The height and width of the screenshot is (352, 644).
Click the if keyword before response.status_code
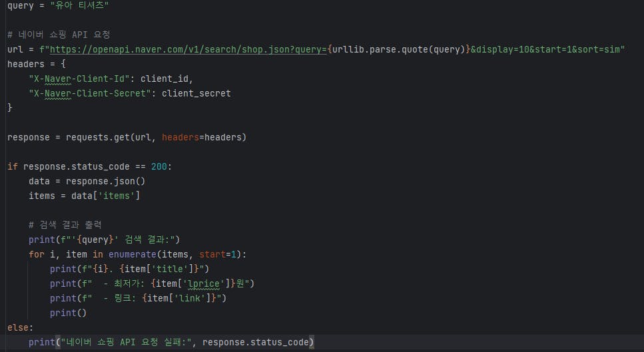[x=13, y=166]
